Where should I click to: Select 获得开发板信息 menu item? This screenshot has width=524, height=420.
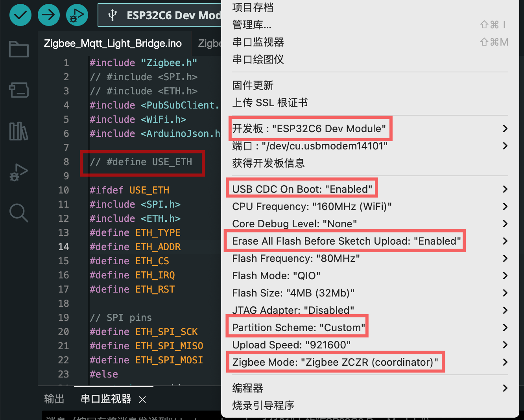click(x=370, y=163)
